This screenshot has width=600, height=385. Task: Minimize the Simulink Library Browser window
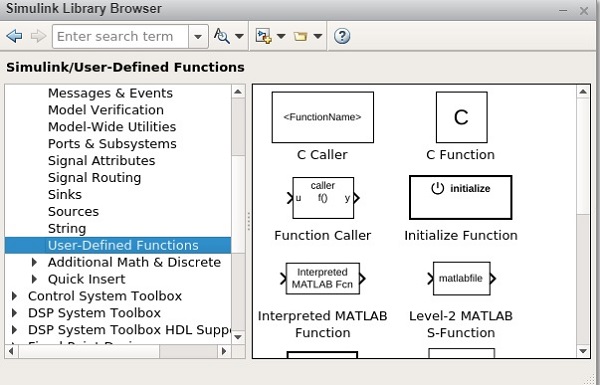(563, 10)
